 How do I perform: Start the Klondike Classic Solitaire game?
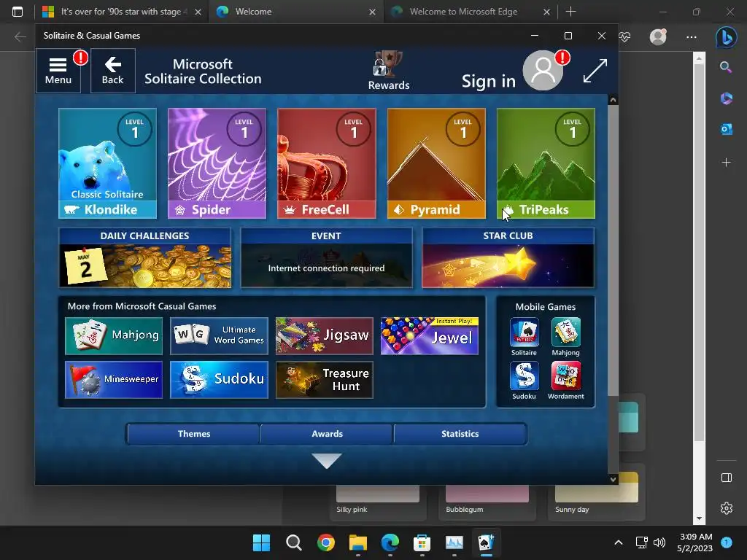click(108, 163)
